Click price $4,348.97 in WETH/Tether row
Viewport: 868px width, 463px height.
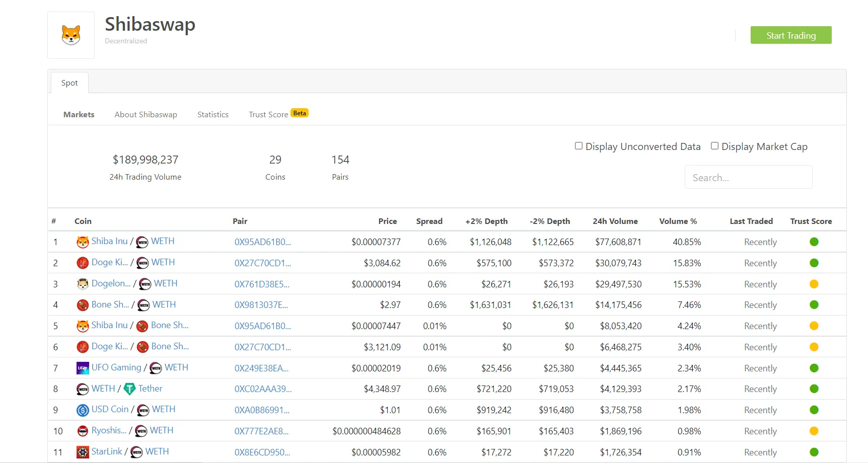pyautogui.click(x=382, y=389)
